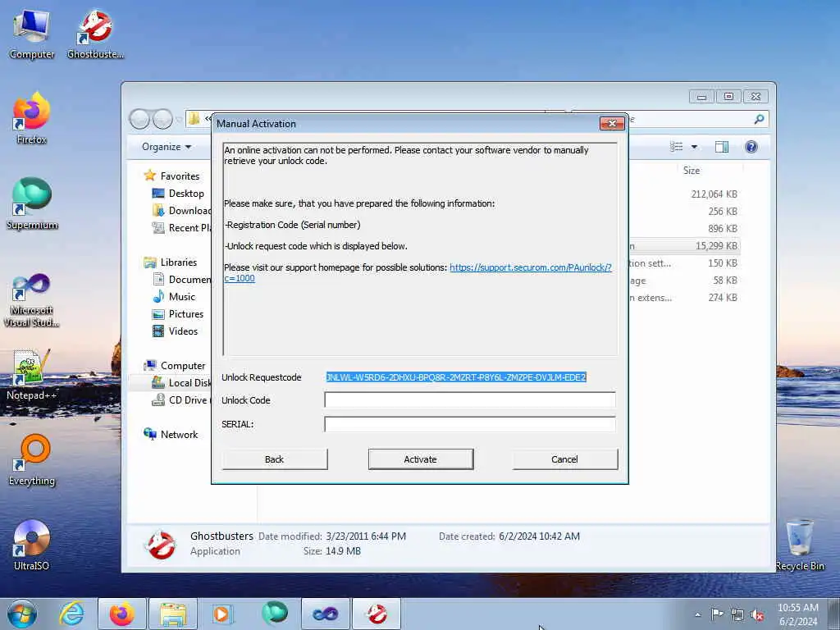Click the muted volume tray icon
Viewport: 840px width, 630px height.
757,614
